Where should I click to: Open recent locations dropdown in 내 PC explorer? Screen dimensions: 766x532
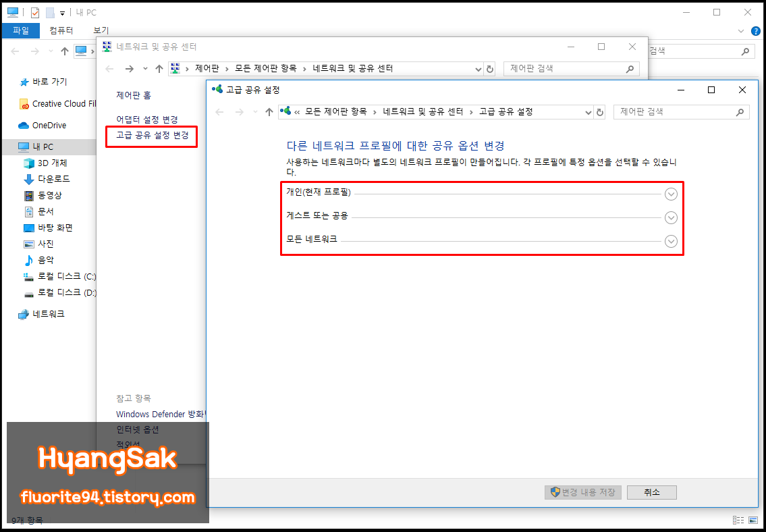click(51, 51)
